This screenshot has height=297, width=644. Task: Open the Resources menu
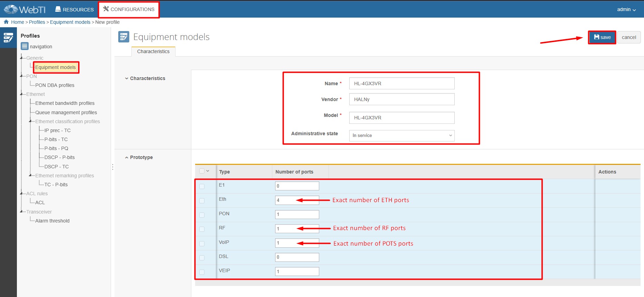pyautogui.click(x=74, y=9)
